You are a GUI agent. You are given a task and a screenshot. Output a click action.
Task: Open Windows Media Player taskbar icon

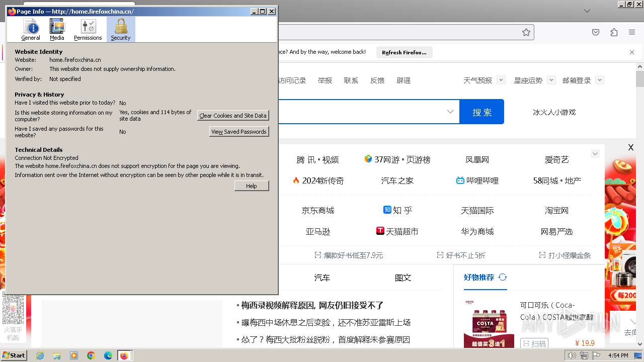tap(74, 355)
